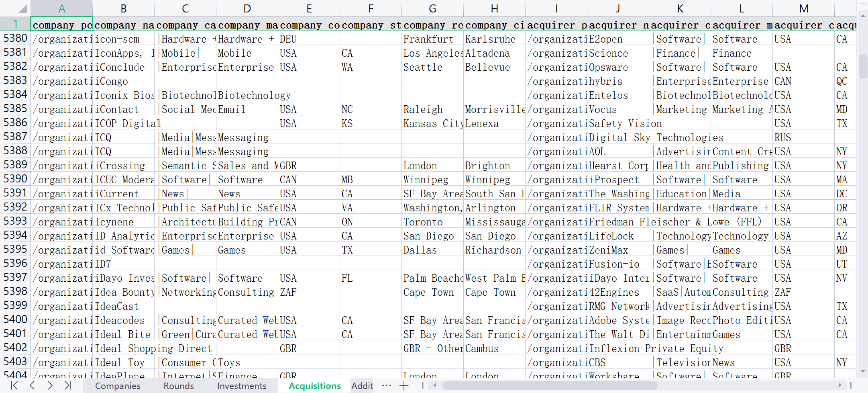Select the 'Opsware' acquirer cell
Viewport: 868px width, 393px height.
tap(618, 67)
